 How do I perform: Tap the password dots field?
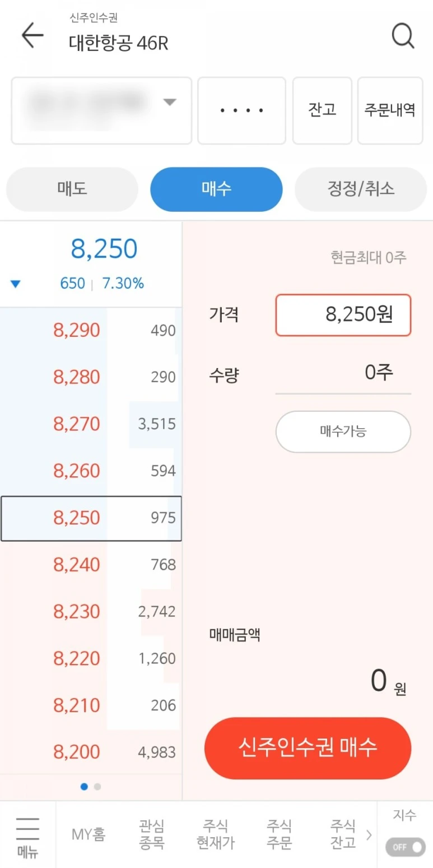click(x=241, y=110)
